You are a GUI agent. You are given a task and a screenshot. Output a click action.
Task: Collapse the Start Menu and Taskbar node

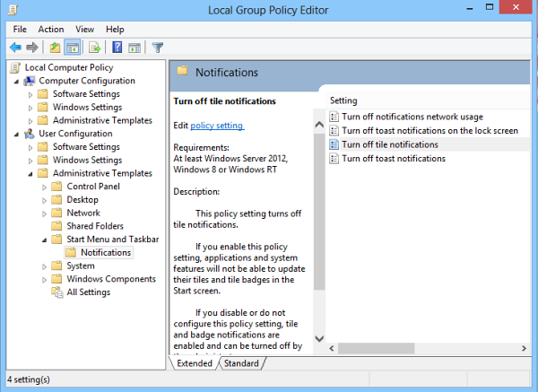pos(44,240)
